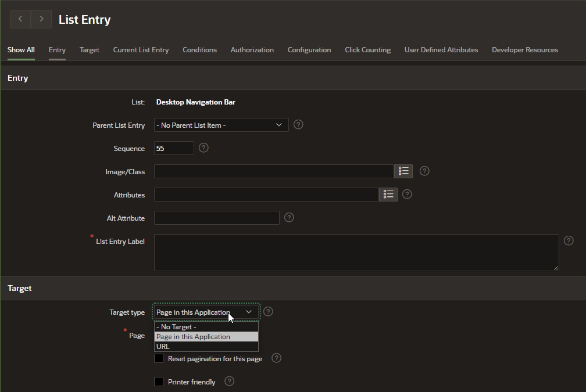The image size is (586, 392).
Task: Enable Reset pagination for this page
Action: (159, 358)
